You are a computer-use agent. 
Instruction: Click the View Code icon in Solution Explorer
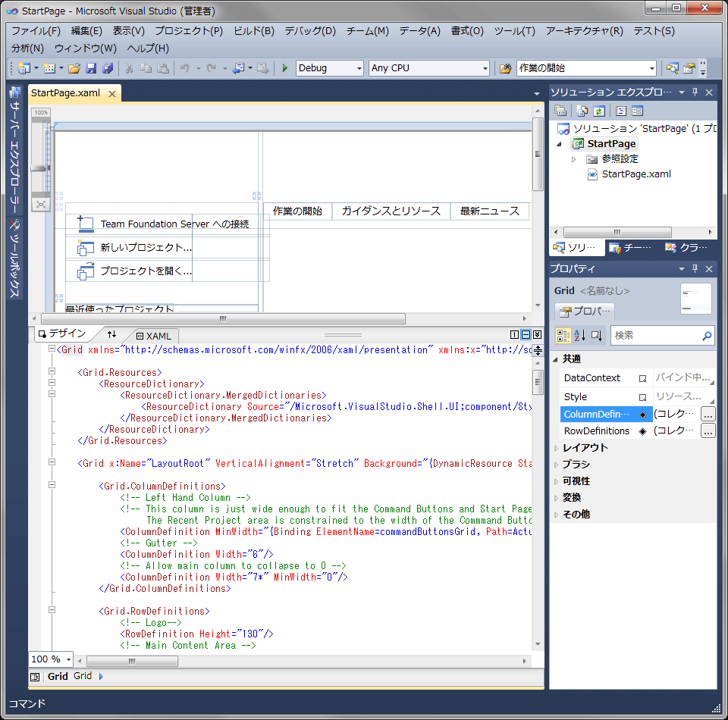click(621, 111)
